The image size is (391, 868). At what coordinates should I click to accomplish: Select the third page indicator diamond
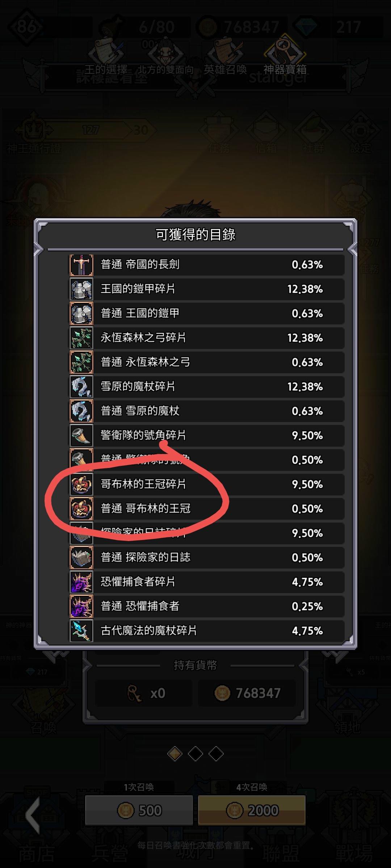216,754
